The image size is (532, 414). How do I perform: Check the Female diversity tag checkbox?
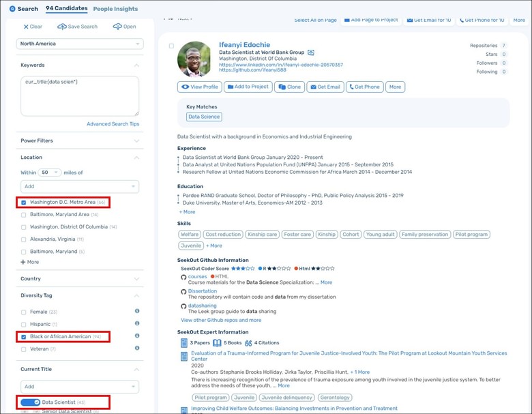[x=24, y=312]
